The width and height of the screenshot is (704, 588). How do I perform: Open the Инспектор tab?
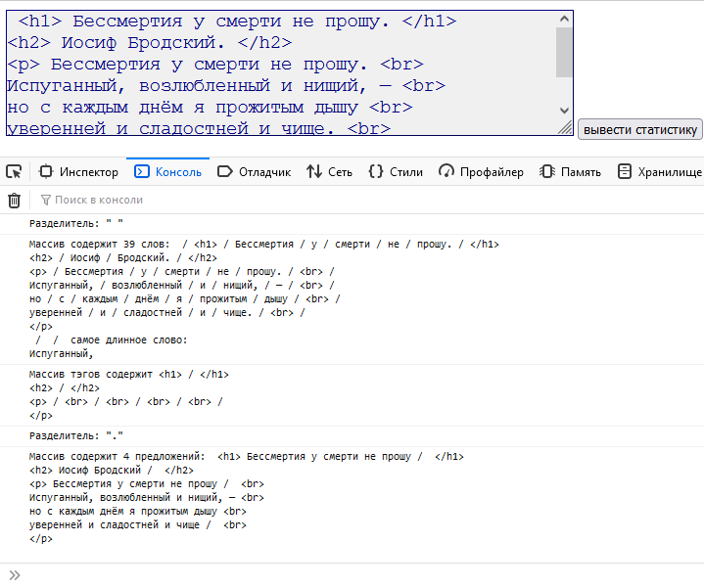(78, 171)
